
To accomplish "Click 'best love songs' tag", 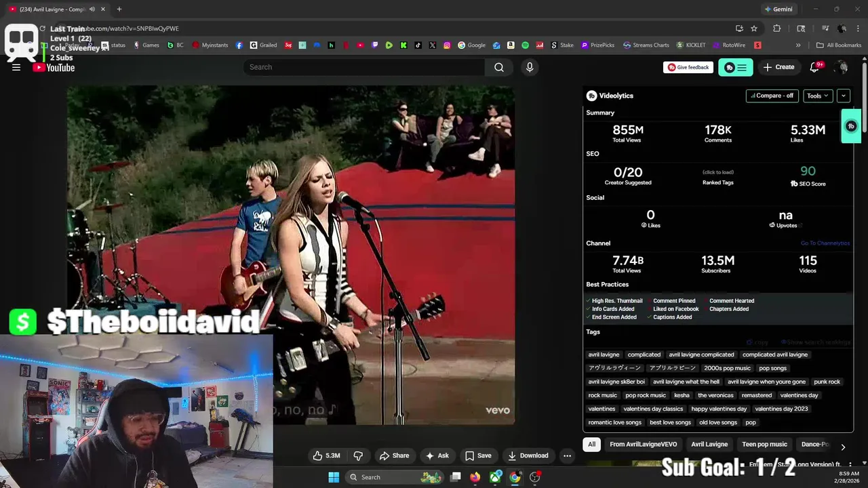I will (x=670, y=422).
